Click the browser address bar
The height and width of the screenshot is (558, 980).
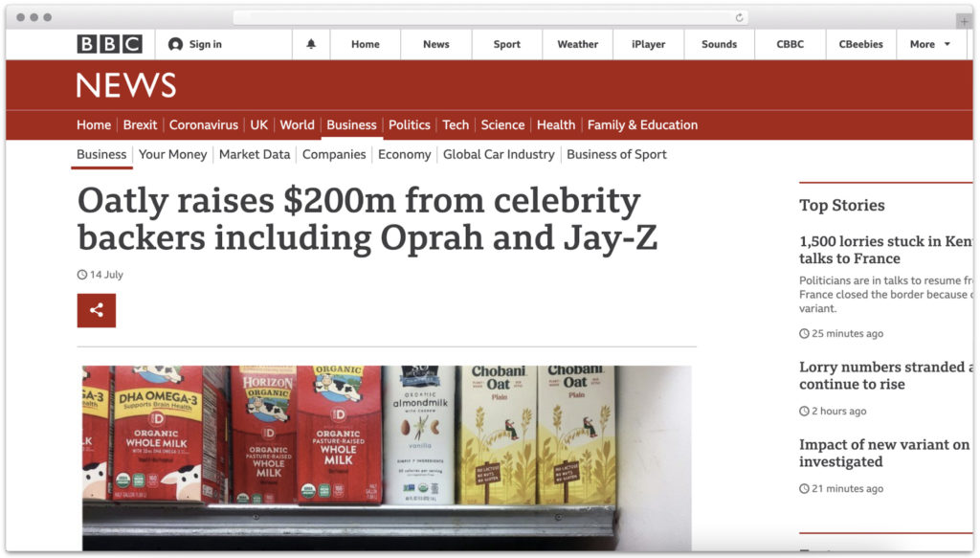[x=490, y=17]
